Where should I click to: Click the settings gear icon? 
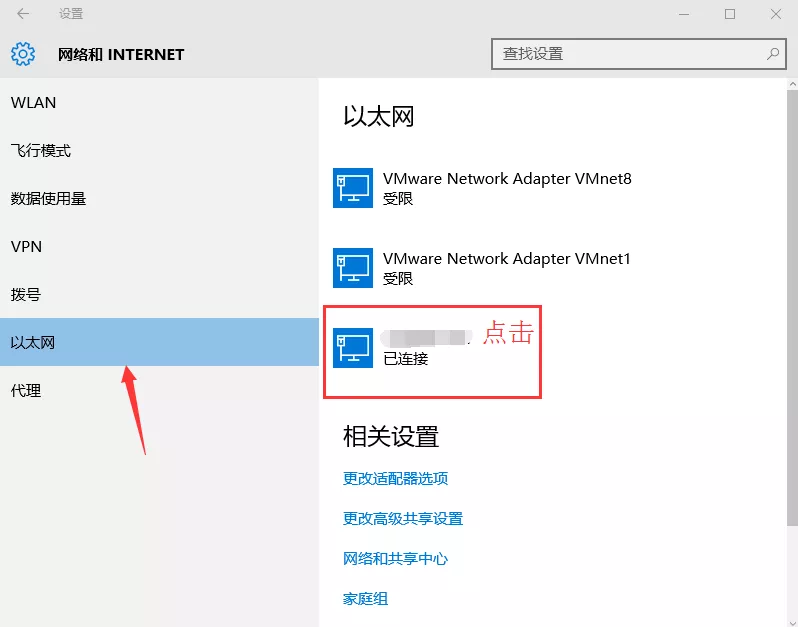pyautogui.click(x=23, y=54)
